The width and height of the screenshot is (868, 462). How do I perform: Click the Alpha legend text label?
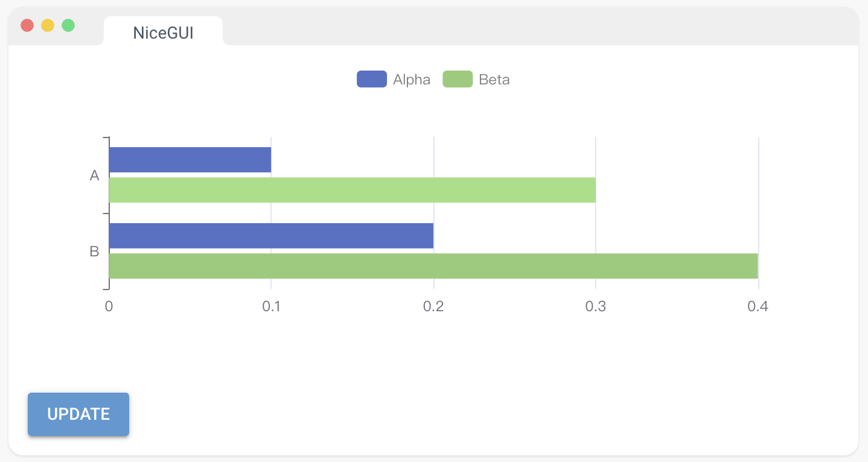(412, 80)
